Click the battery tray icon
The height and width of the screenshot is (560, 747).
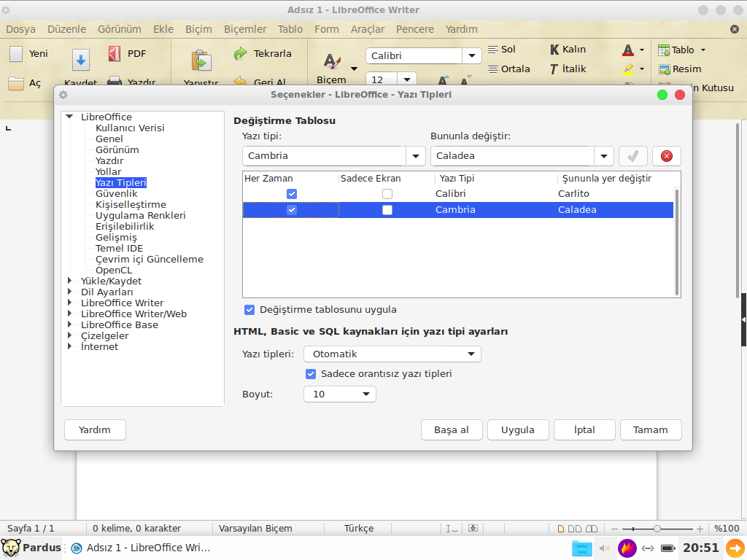pos(668,548)
